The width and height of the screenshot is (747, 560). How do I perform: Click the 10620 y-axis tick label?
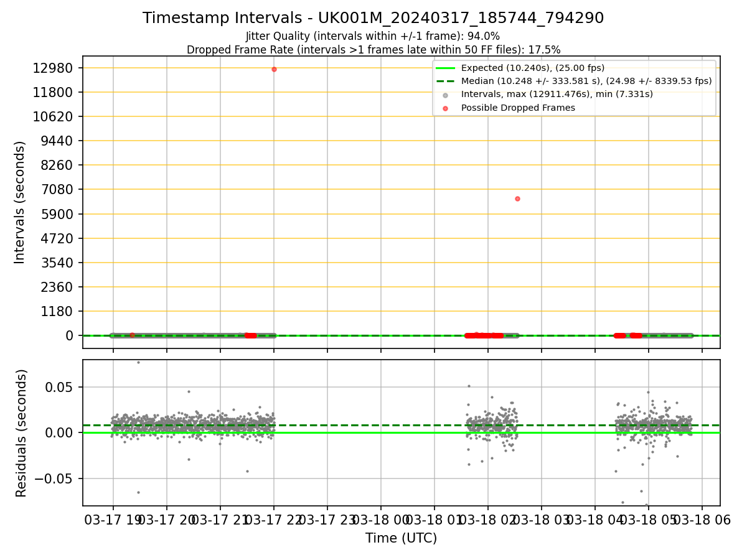click(x=53, y=116)
